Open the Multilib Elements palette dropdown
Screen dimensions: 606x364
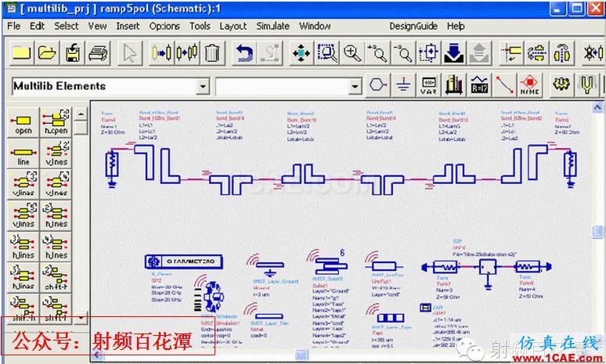pyautogui.click(x=203, y=86)
